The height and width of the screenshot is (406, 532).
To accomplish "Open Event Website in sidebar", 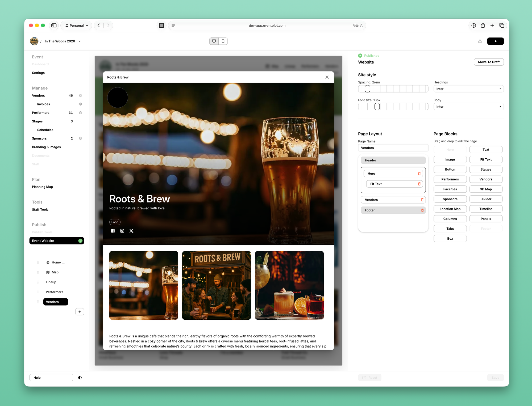I will [57, 241].
